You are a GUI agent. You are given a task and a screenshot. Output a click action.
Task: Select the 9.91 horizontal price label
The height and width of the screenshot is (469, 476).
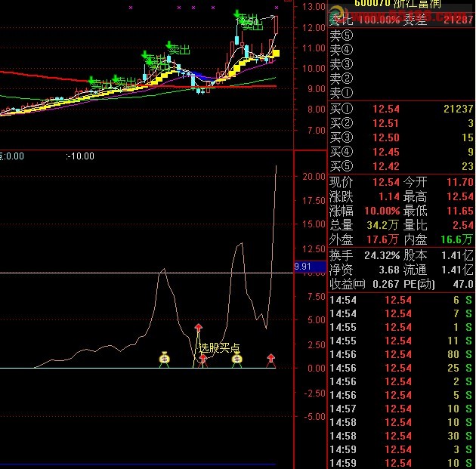302,267
